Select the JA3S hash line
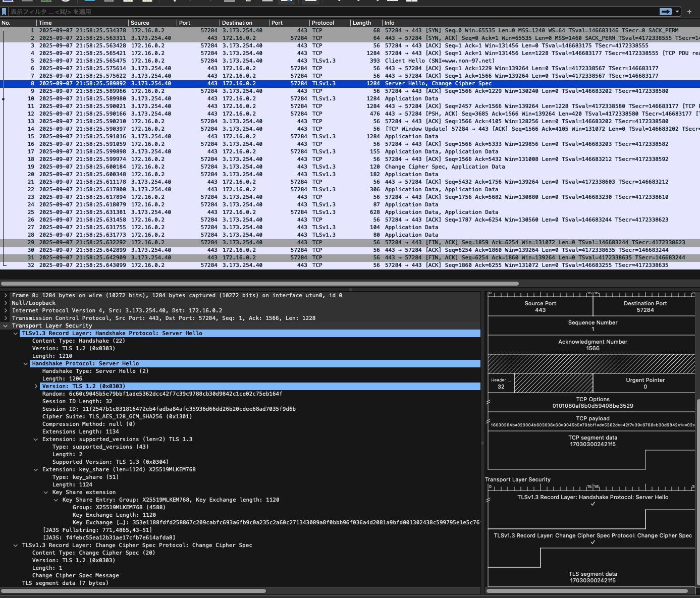This screenshot has height=598, width=700. 109,538
